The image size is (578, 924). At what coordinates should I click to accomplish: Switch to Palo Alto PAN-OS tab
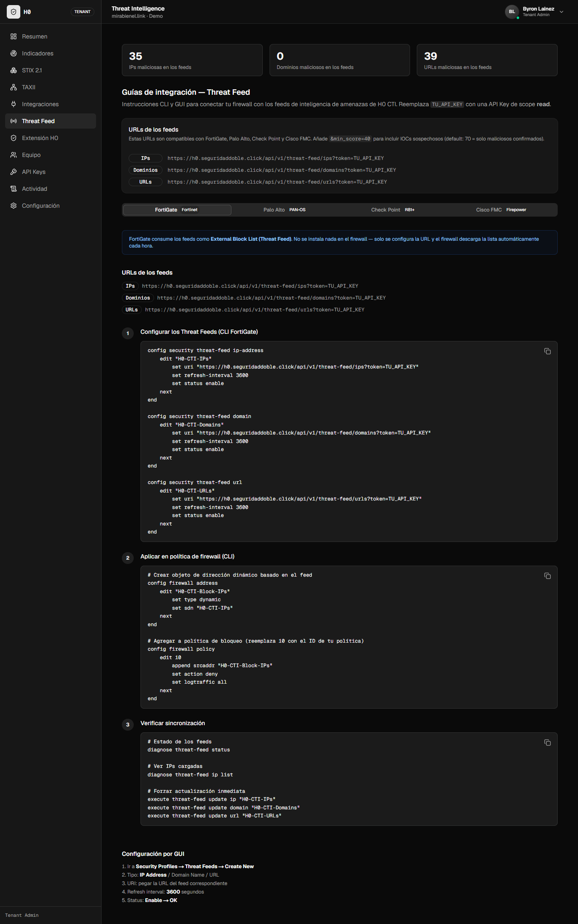[x=285, y=210]
